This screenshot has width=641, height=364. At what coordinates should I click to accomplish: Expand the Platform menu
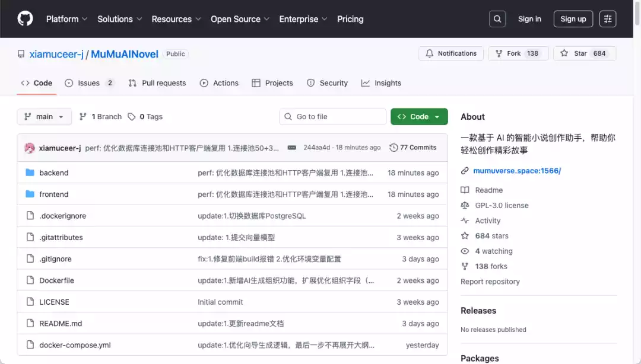pos(66,19)
